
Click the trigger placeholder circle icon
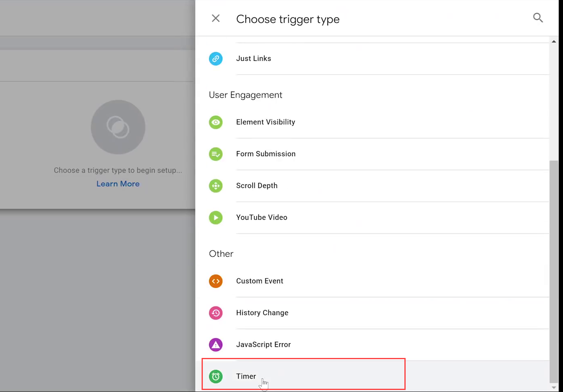click(x=118, y=127)
